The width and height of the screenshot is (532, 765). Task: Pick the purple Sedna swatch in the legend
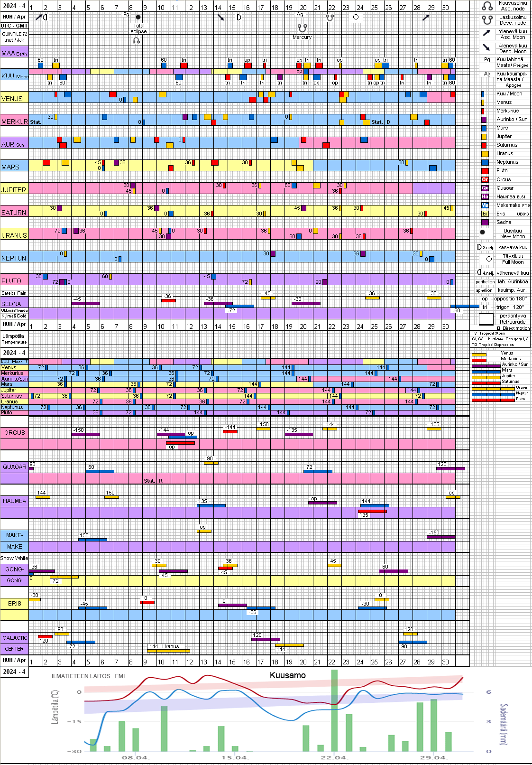(485, 222)
